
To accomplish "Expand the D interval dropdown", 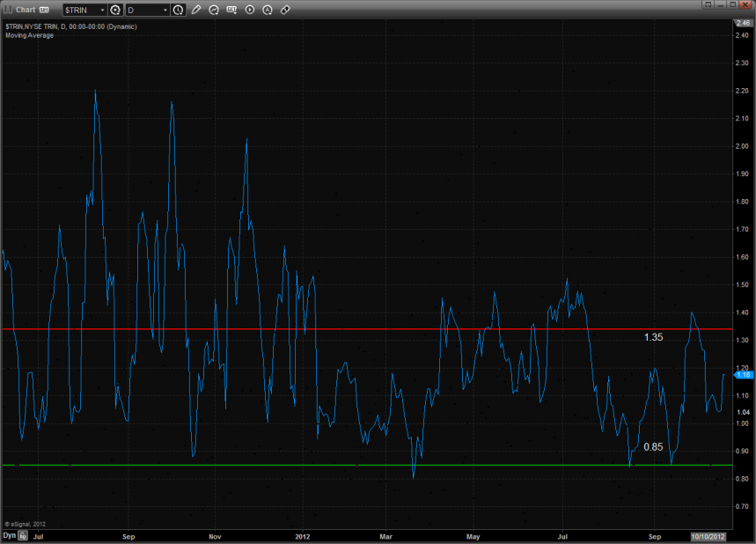I will 165,10.
